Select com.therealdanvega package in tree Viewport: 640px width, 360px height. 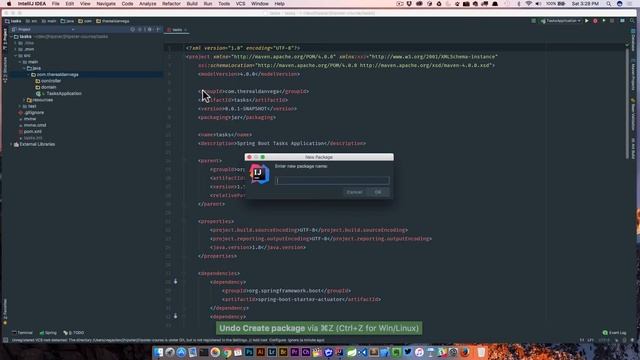click(x=55, y=75)
